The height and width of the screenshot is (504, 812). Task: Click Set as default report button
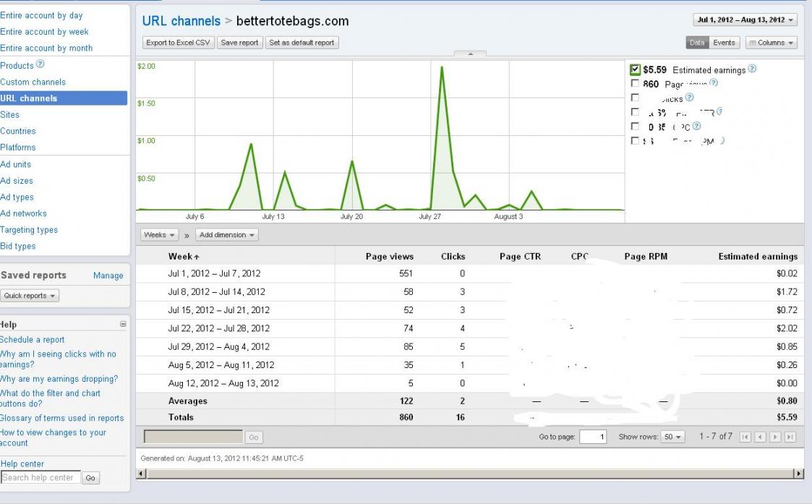tap(302, 43)
